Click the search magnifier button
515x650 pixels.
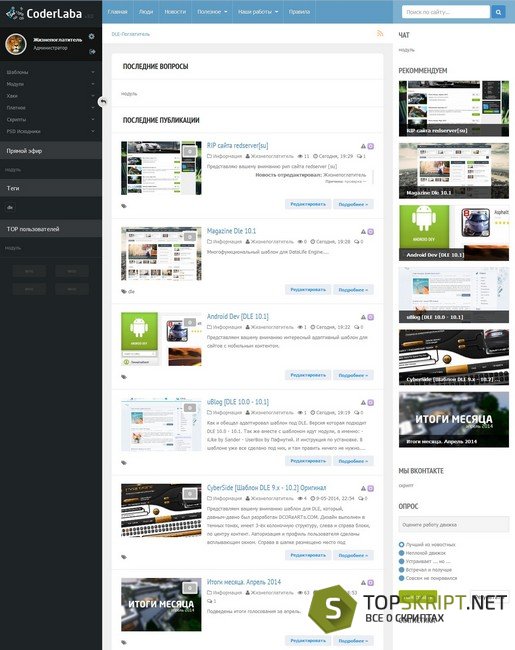tap(498, 12)
